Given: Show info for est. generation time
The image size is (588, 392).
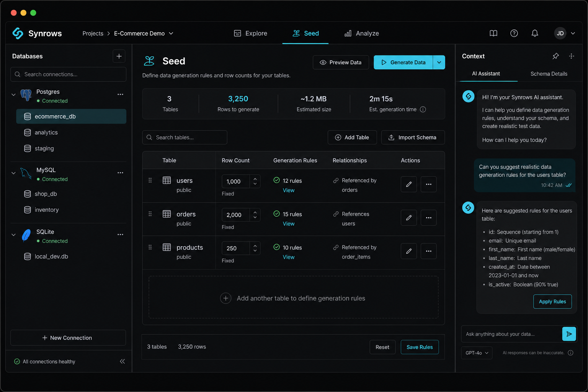Looking at the screenshot, I should [x=423, y=109].
